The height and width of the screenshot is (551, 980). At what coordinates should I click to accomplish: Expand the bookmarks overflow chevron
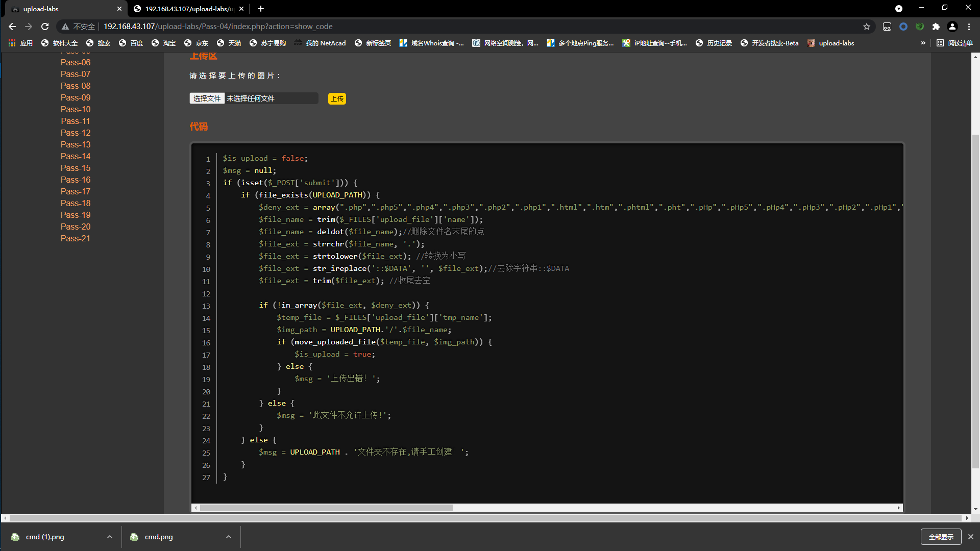(923, 43)
